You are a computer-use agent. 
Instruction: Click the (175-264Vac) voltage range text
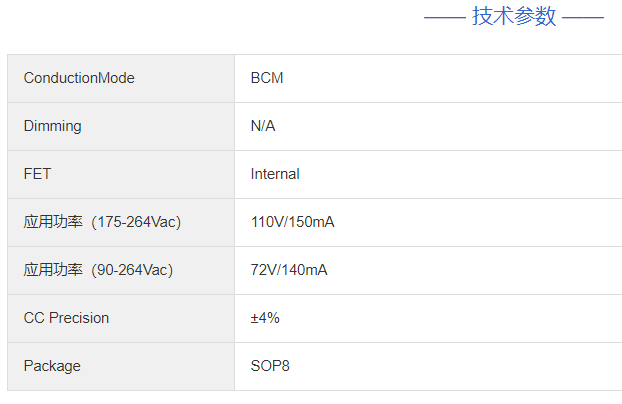[x=136, y=222]
